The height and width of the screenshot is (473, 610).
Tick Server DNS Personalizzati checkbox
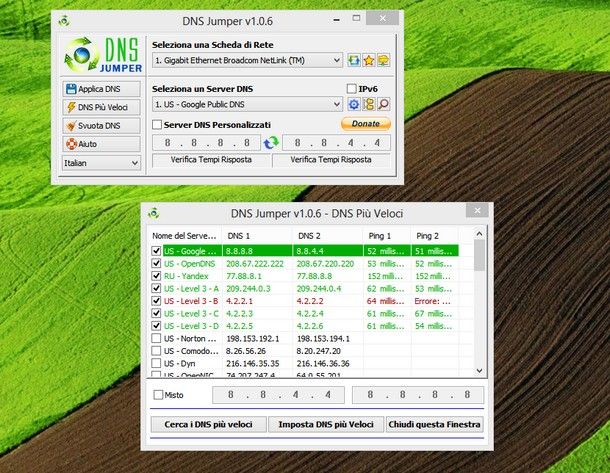coord(157,125)
